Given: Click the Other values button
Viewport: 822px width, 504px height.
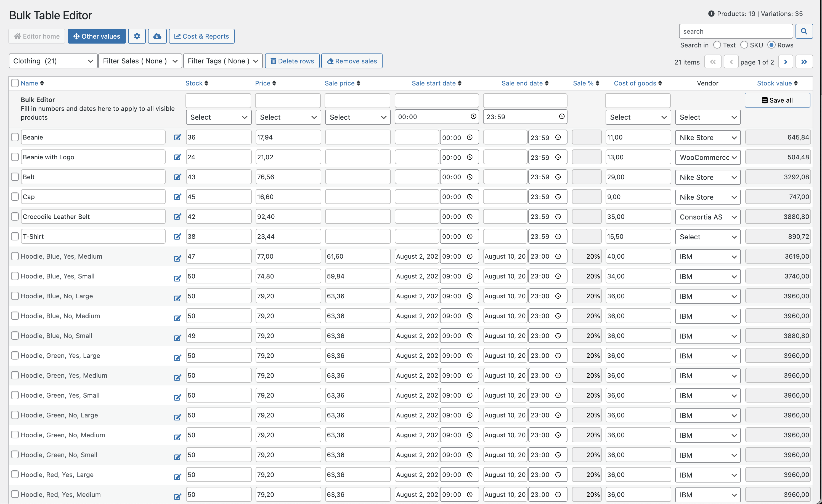Looking at the screenshot, I should pyautogui.click(x=96, y=36).
